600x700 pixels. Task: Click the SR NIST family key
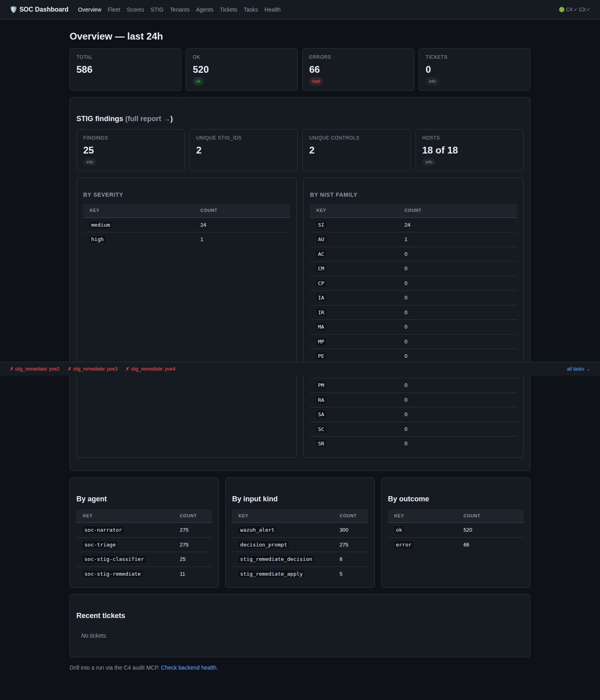(x=321, y=444)
